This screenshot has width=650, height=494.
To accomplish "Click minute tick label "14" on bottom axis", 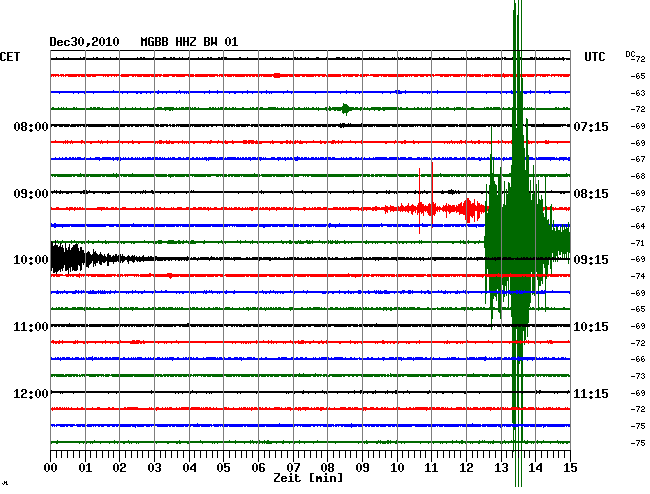I will point(535,468).
